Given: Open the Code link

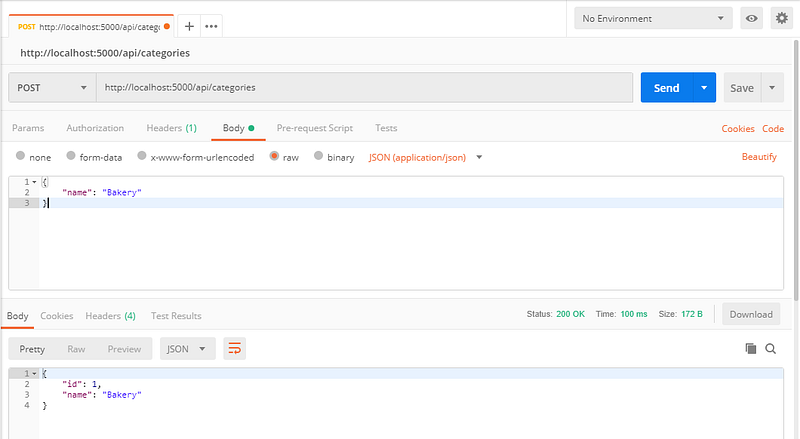Looking at the screenshot, I should [773, 129].
